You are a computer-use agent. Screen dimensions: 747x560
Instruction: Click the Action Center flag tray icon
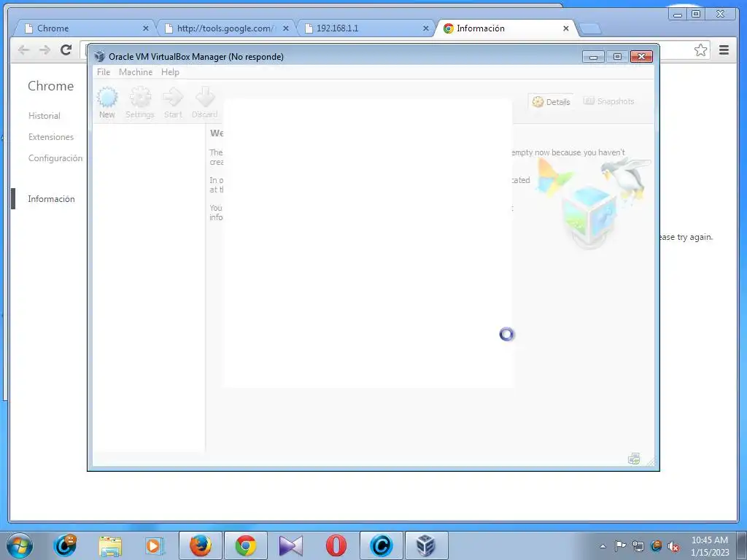620,546
